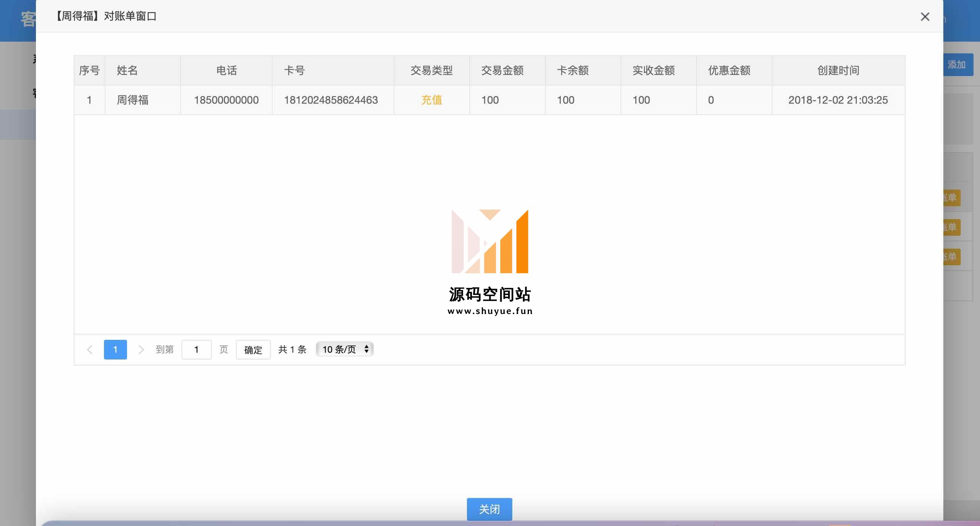Focus the page number input field

[196, 350]
